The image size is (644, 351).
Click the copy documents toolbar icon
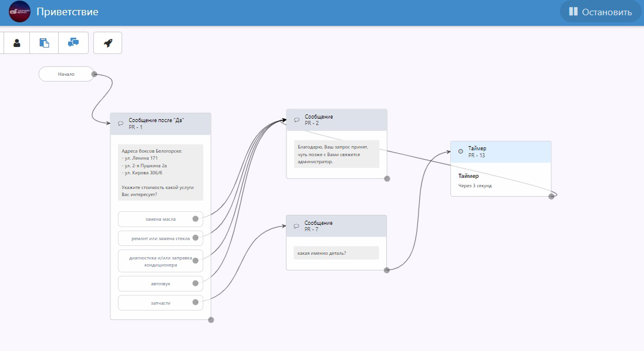(x=44, y=43)
